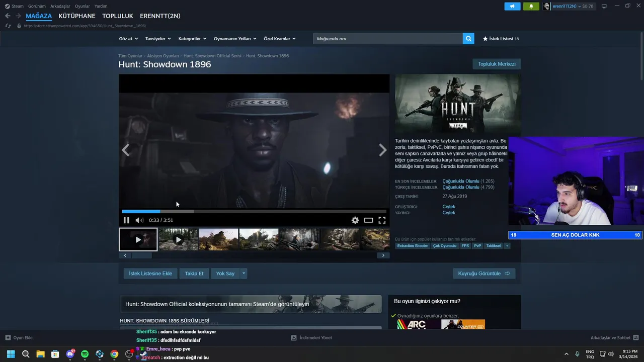Open the MAĞAZA tab
This screenshot has height=362, width=644.
point(39,16)
